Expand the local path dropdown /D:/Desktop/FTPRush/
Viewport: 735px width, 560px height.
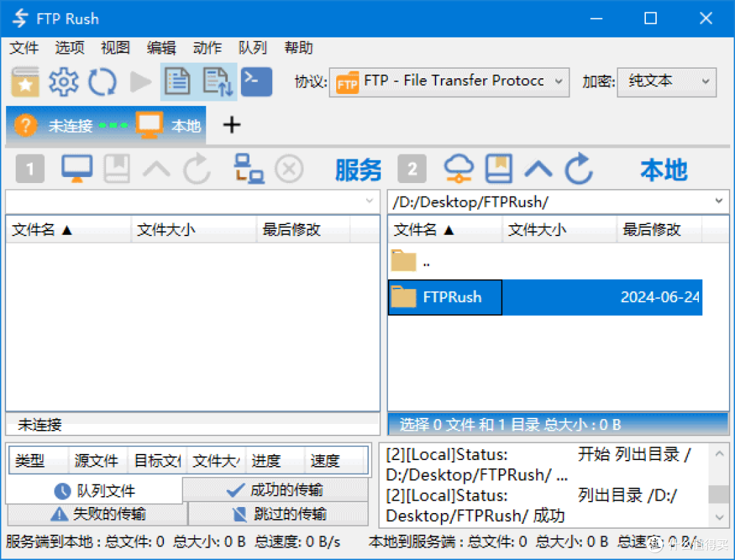click(719, 201)
